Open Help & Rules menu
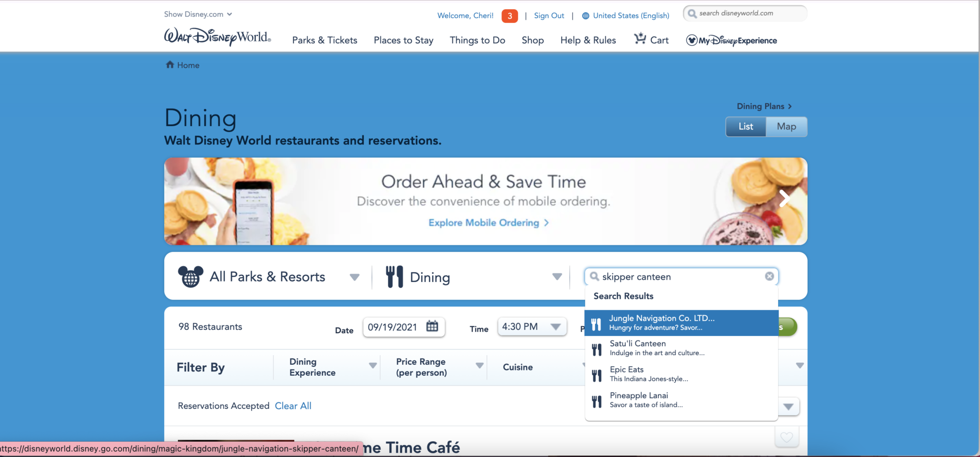 pos(588,40)
